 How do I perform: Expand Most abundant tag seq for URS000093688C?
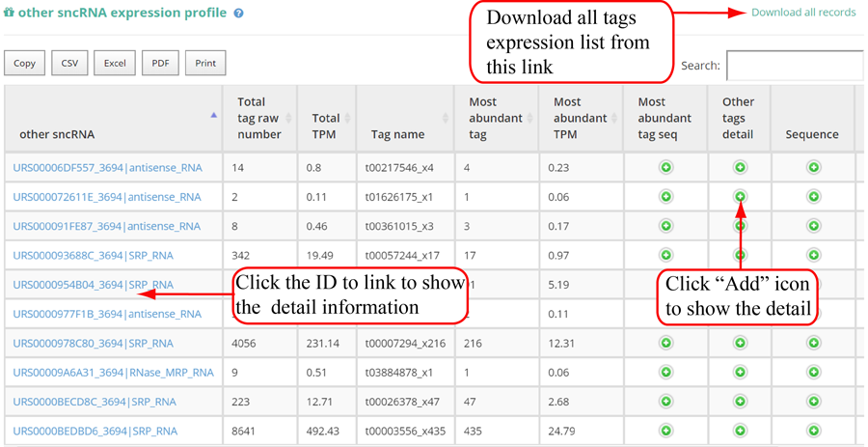point(665,255)
